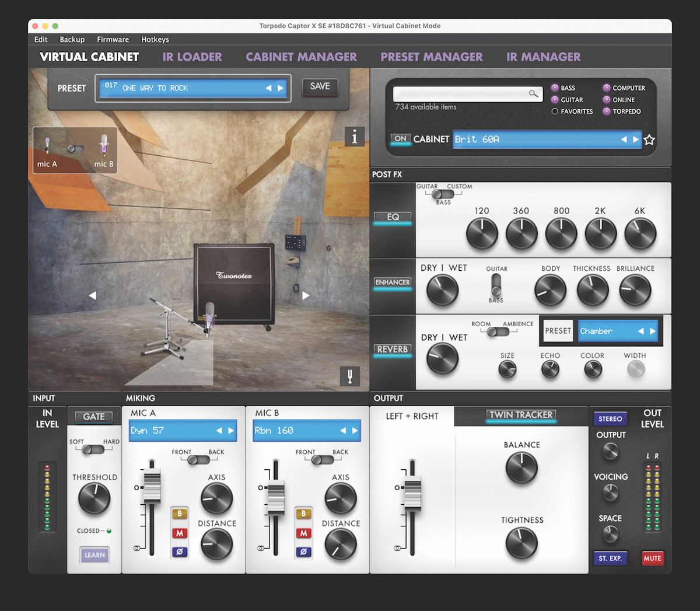Toggle the phase invert icon on Mic A

click(179, 551)
